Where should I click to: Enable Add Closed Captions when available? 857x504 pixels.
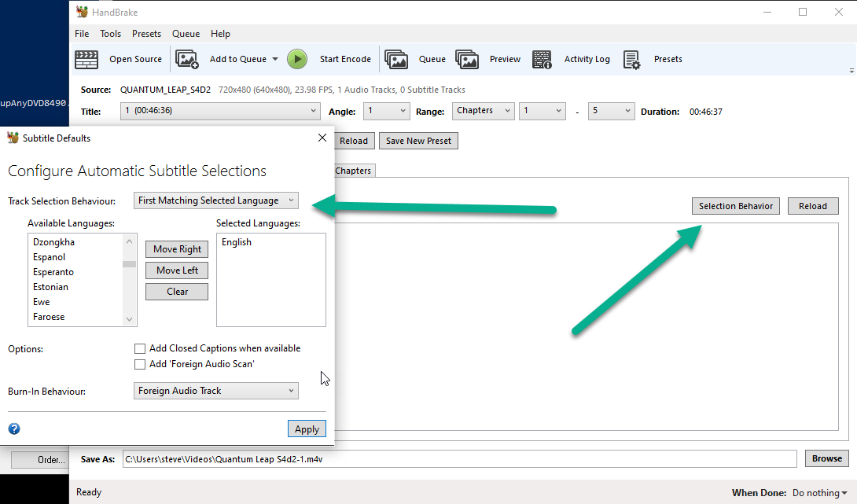(x=140, y=348)
